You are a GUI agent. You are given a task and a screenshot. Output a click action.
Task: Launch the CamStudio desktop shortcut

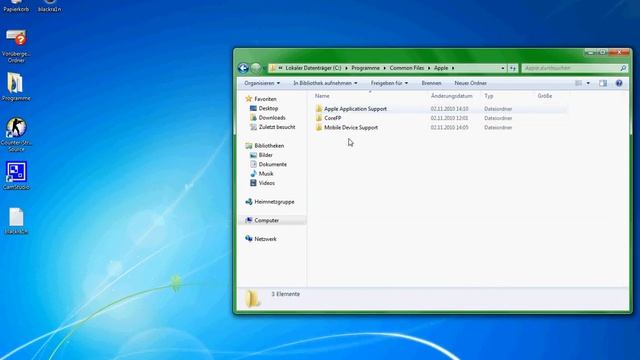pyautogui.click(x=16, y=176)
